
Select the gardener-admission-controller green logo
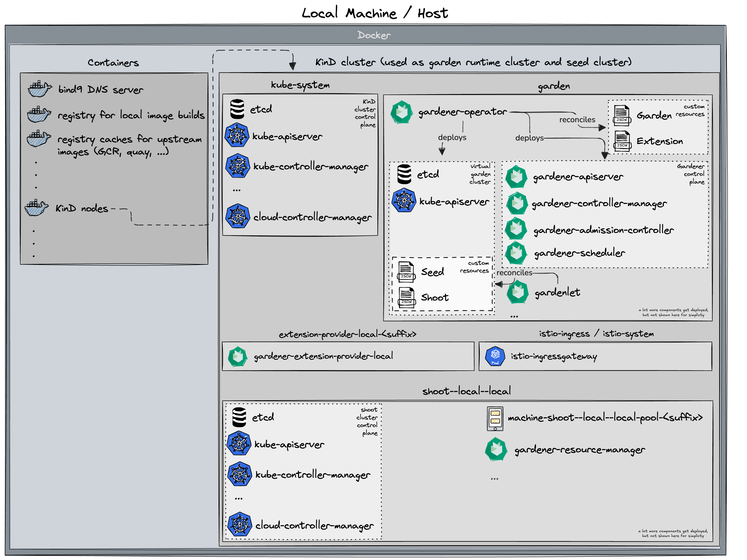point(516,229)
